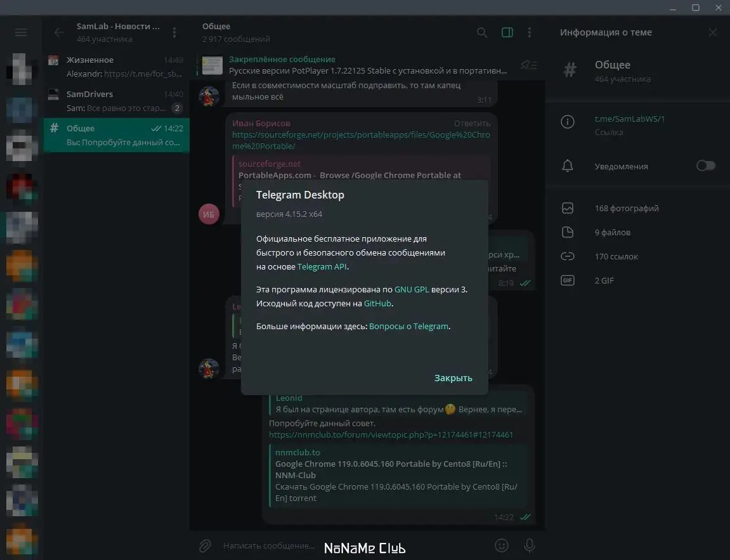Close the Telegram Desktop about dialog
730x560 pixels.
pyautogui.click(x=453, y=378)
